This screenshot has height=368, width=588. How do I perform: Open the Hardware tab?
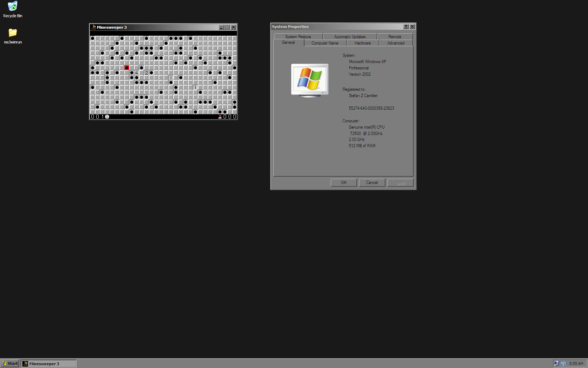[x=363, y=43]
